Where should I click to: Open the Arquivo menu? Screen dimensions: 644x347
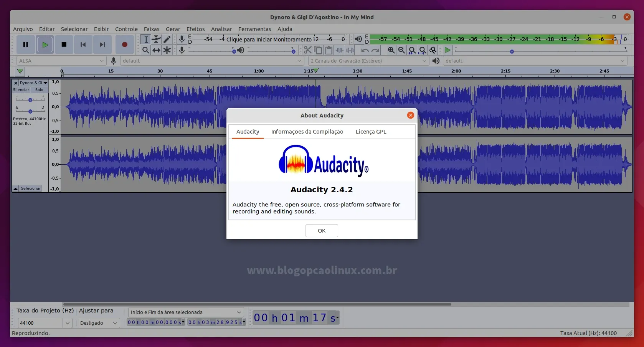click(x=23, y=29)
